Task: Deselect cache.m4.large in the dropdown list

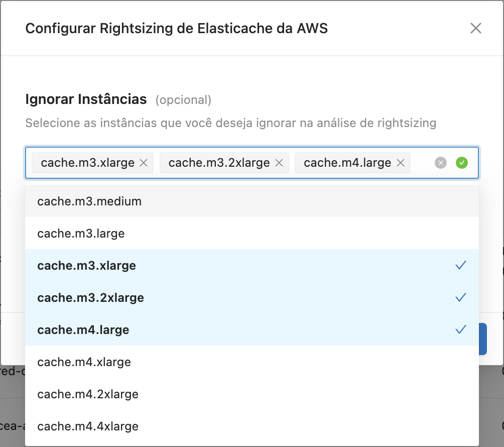Action: click(83, 329)
